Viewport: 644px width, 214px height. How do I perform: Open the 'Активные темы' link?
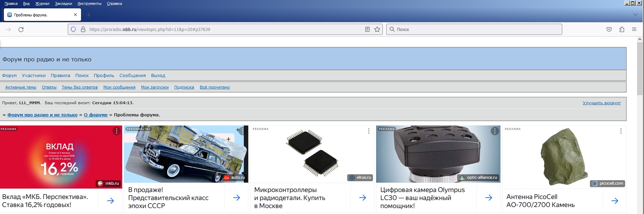(x=21, y=87)
